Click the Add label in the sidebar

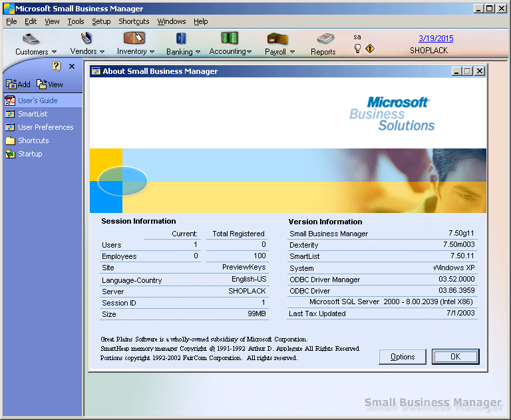[24, 85]
